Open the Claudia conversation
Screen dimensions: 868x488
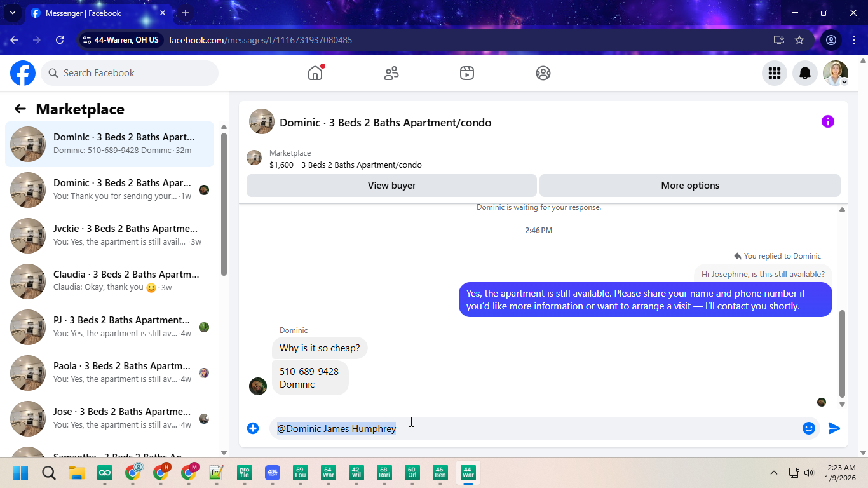click(x=109, y=281)
